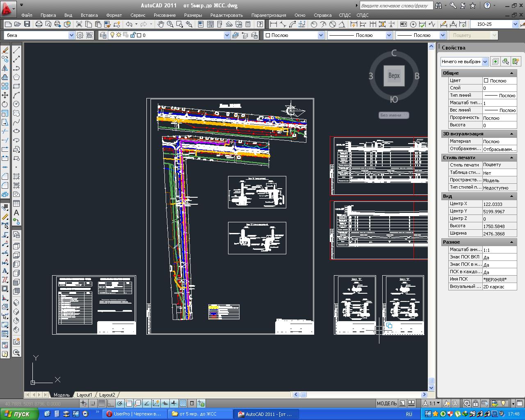Open the Файл menu

pyautogui.click(x=27, y=15)
